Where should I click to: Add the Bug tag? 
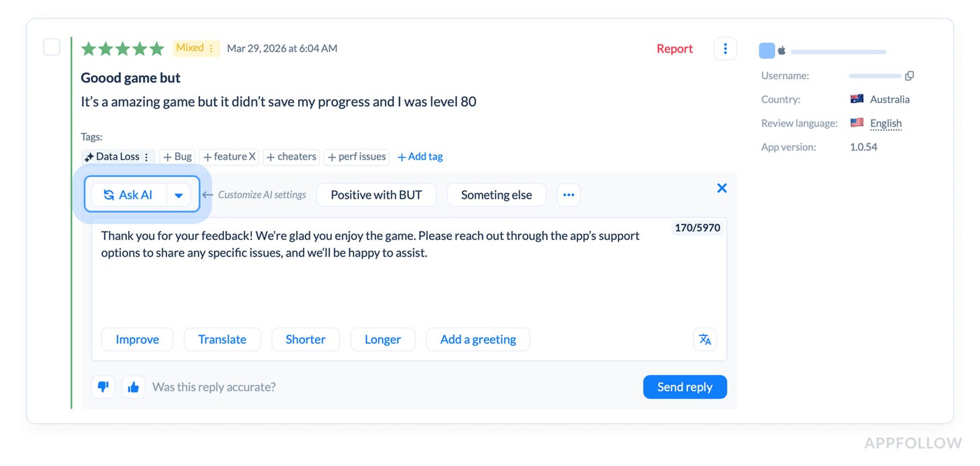[177, 157]
